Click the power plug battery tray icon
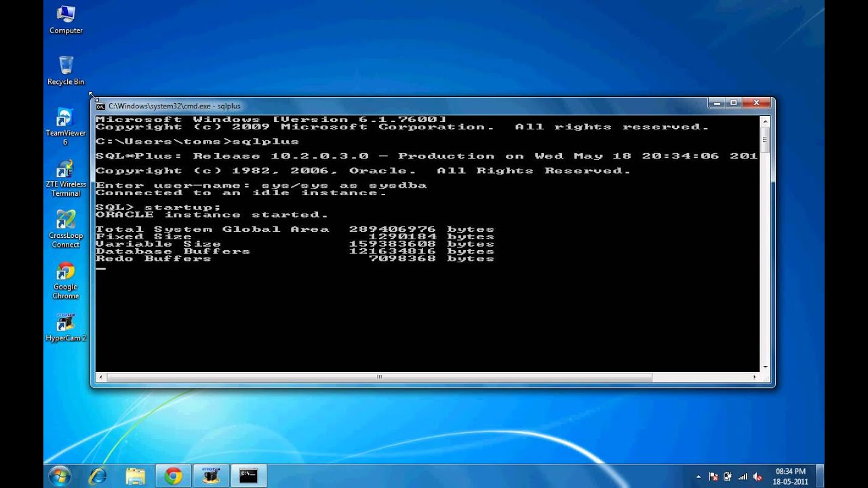The image size is (868, 488). tap(728, 476)
